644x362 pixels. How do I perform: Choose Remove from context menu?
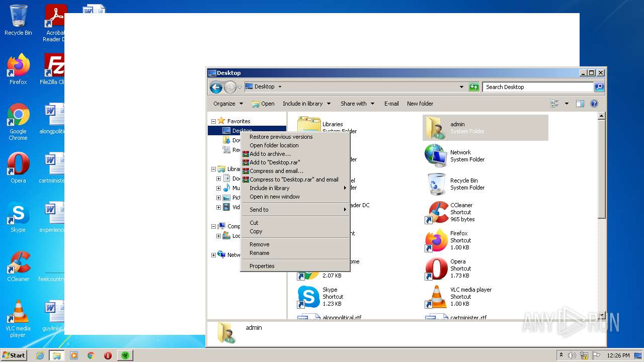pyautogui.click(x=295, y=244)
